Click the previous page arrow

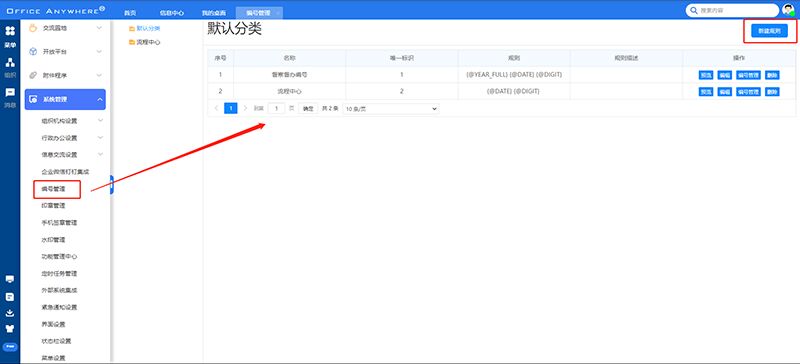point(216,109)
